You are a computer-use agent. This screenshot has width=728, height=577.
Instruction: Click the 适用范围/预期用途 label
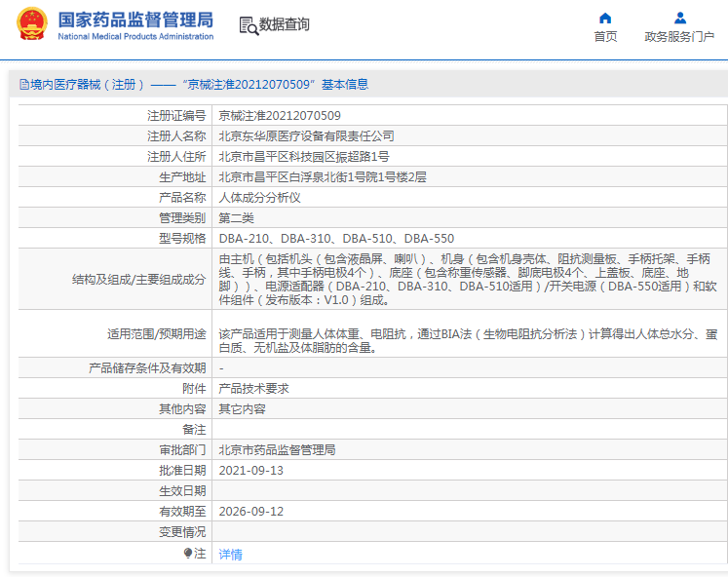pyautogui.click(x=157, y=333)
